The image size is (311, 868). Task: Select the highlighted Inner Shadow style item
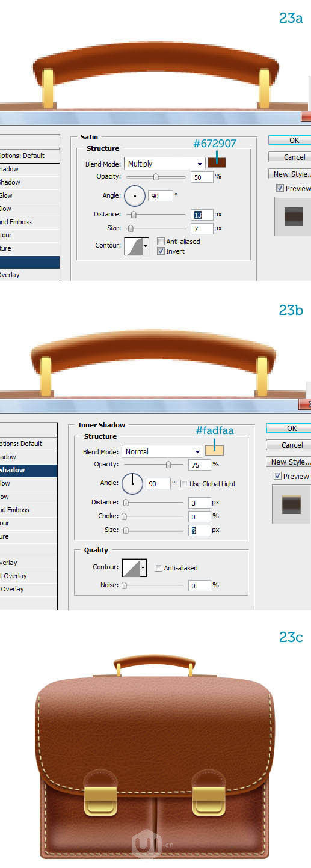[x=28, y=470]
